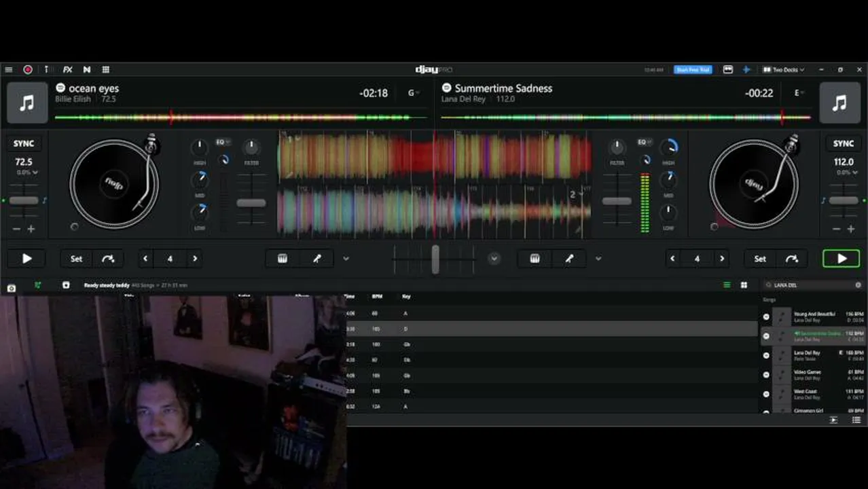The image size is (868, 489).
Task: Click Set cue on the left deck
Action: tap(76, 259)
